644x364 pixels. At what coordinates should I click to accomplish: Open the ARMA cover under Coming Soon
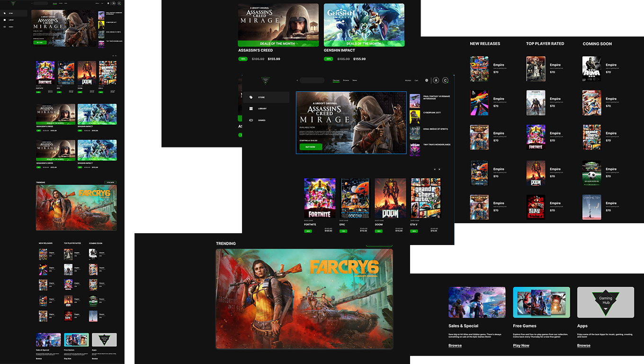click(x=592, y=69)
